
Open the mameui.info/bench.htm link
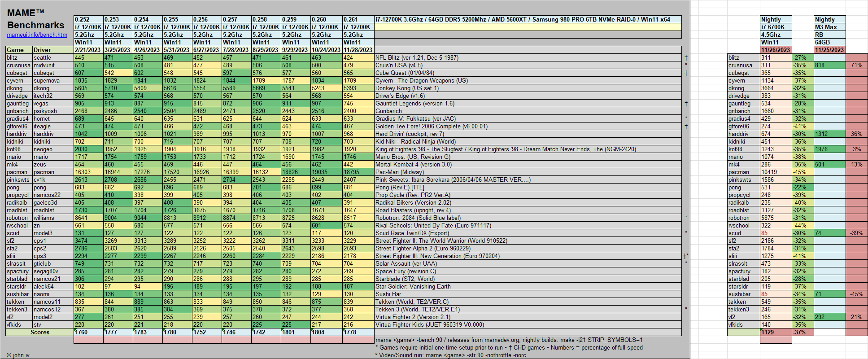tap(37, 35)
